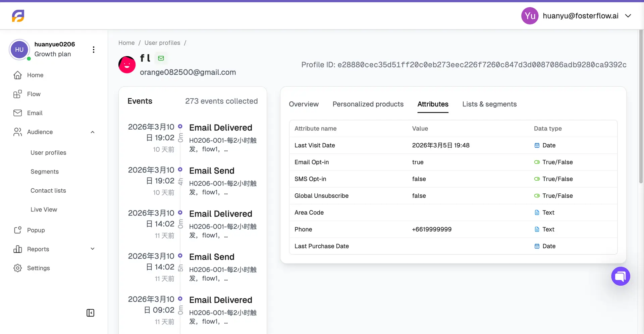This screenshot has width=644, height=334.
Task: Click the User profiles breadcrumb link
Action: click(162, 43)
